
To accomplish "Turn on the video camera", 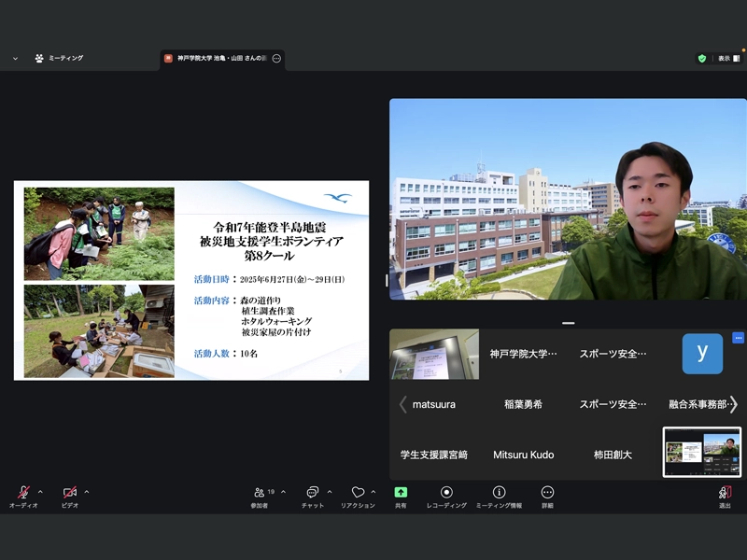I will point(69,493).
